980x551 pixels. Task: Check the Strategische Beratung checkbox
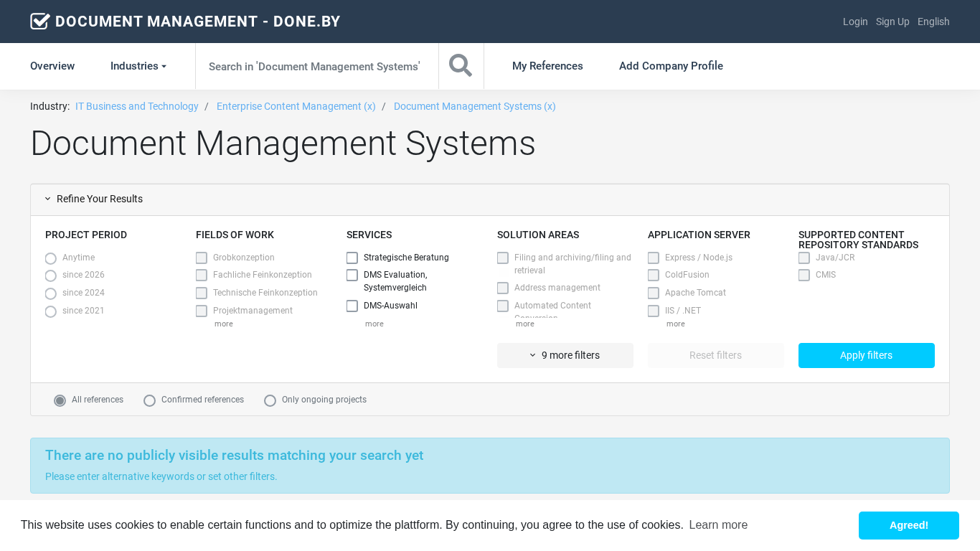point(352,258)
